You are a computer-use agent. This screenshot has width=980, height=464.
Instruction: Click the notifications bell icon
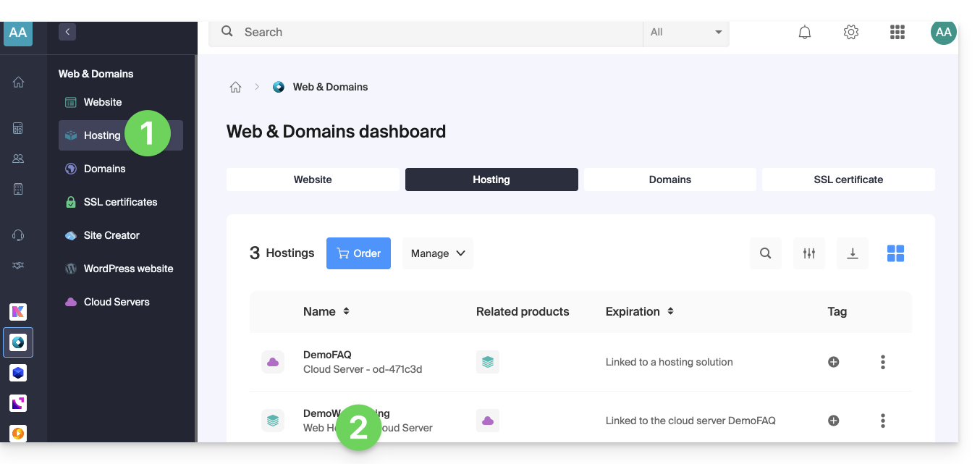[x=804, y=33]
